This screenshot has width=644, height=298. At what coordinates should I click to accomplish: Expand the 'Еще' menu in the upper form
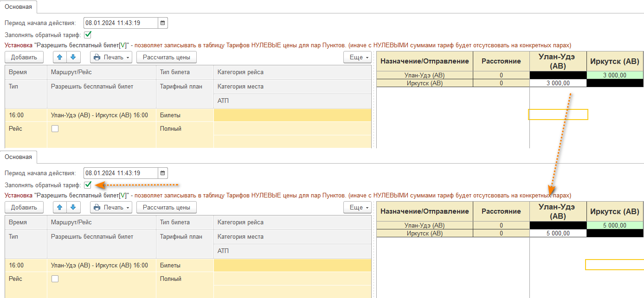click(x=357, y=57)
